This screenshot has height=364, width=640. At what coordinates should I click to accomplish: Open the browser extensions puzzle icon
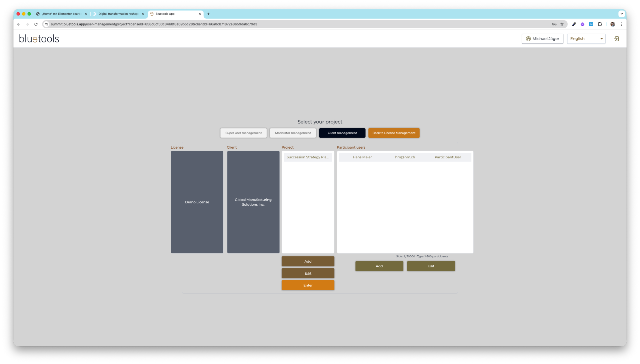pos(600,24)
